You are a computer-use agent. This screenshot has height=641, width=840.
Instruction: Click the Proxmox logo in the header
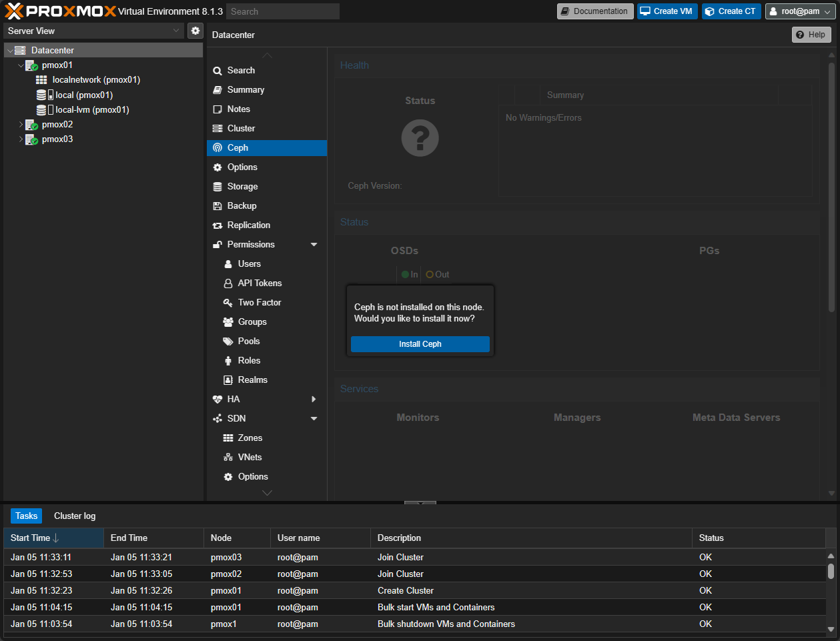pos(60,11)
